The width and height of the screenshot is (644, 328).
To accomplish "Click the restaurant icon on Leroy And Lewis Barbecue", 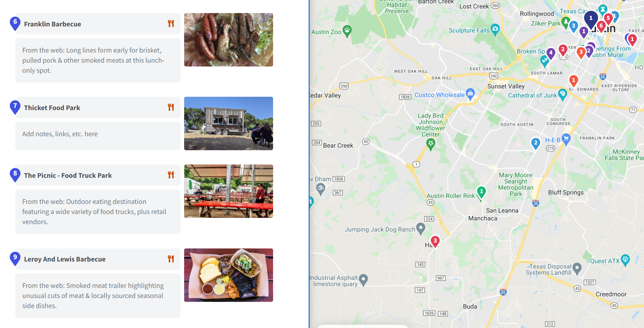I will coord(171,259).
